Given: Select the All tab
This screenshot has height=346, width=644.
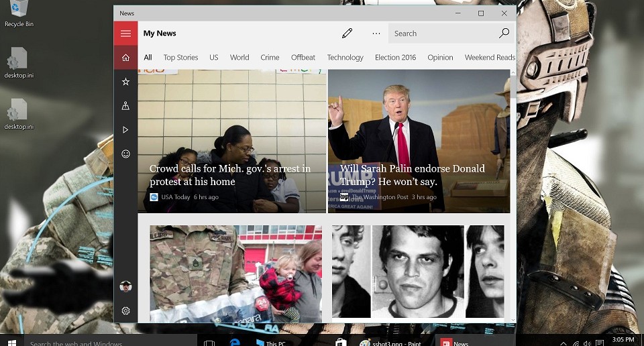Looking at the screenshot, I should (148, 58).
